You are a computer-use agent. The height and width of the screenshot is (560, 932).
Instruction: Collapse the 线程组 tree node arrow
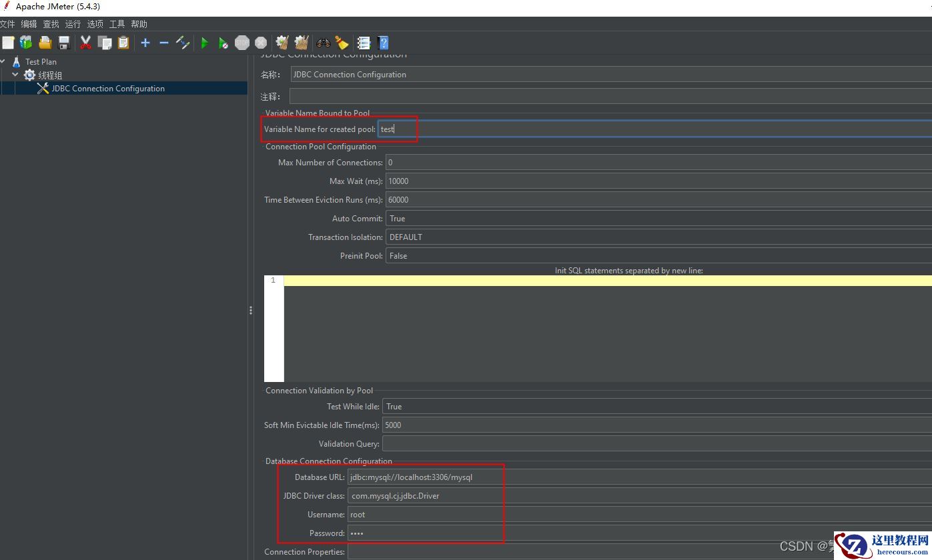click(15, 75)
